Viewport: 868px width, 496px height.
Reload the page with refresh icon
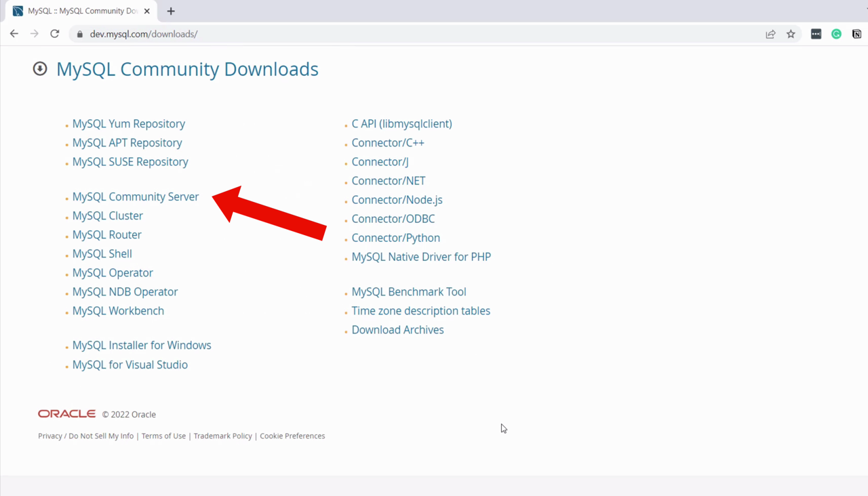tap(55, 34)
